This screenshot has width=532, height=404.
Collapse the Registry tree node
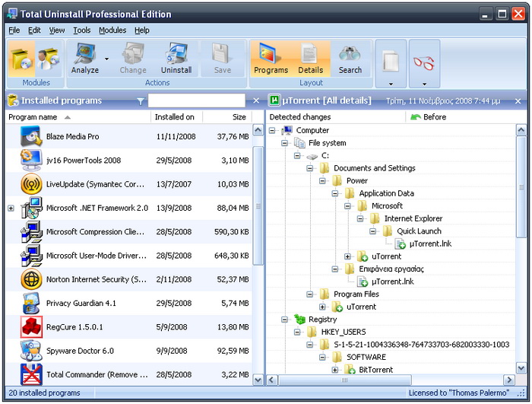tap(284, 320)
